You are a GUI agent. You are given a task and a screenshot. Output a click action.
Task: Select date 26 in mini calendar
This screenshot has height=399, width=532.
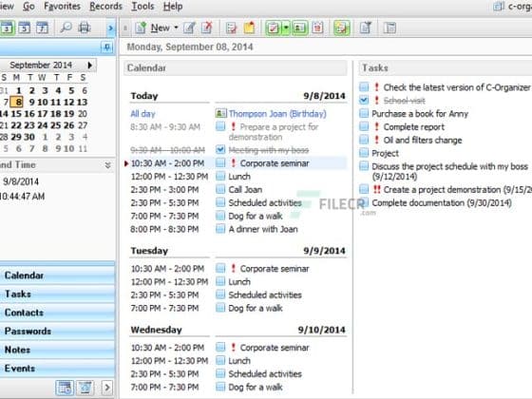(68, 125)
